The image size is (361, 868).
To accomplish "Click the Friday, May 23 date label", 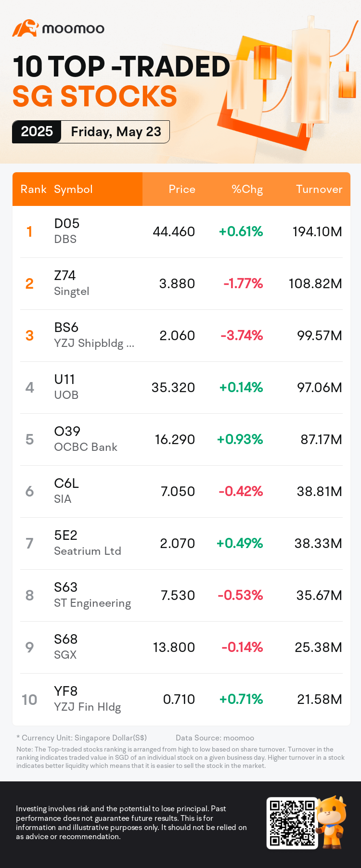I will click(116, 132).
